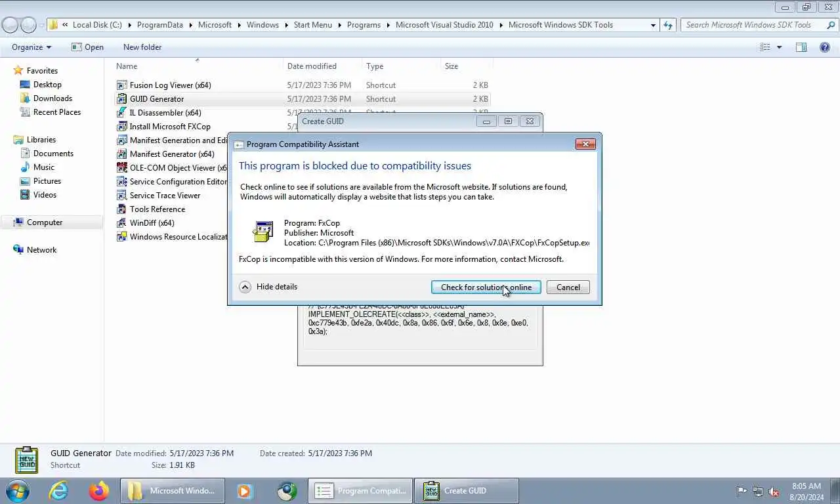Open Recent Places in sidebar

[x=57, y=112]
